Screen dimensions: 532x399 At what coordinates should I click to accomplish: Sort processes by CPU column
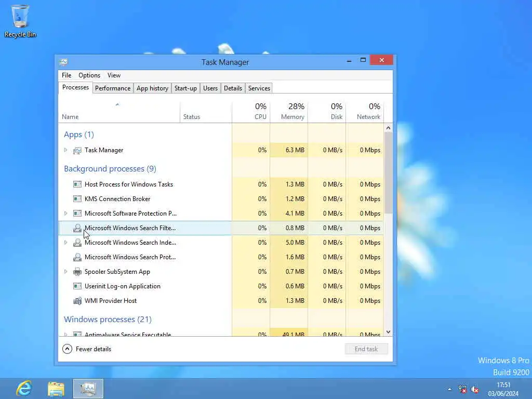pyautogui.click(x=251, y=112)
